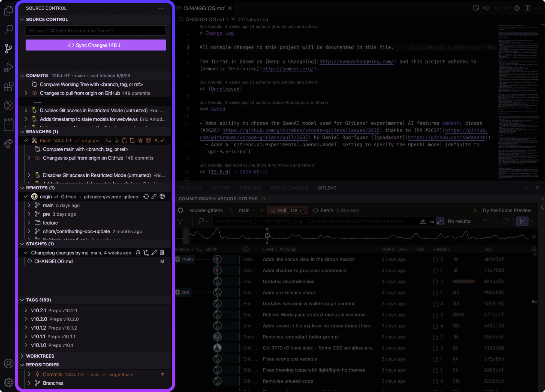Image resolution: width=545 pixels, height=392 pixels.
Task: Open CHANGELOG.md file under the stash
Action: [x=53, y=261]
